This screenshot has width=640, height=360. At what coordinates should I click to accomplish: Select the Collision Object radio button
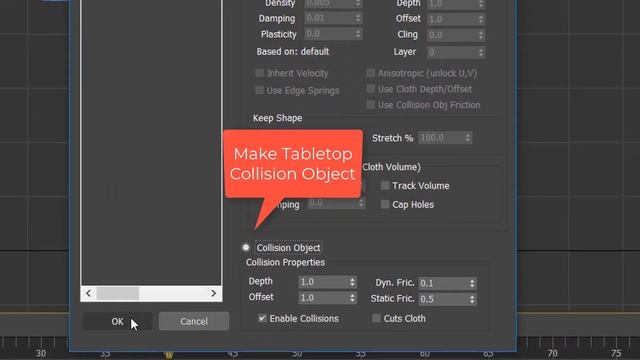click(x=246, y=247)
